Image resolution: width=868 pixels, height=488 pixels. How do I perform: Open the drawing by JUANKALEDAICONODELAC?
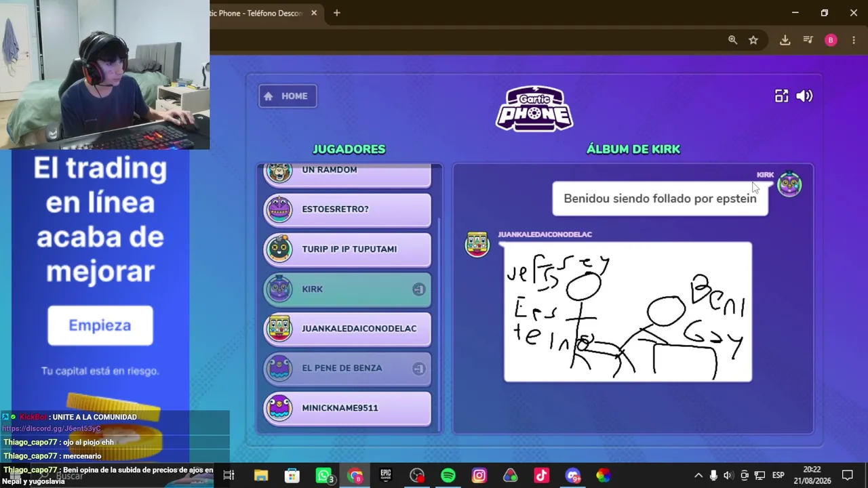coord(628,312)
